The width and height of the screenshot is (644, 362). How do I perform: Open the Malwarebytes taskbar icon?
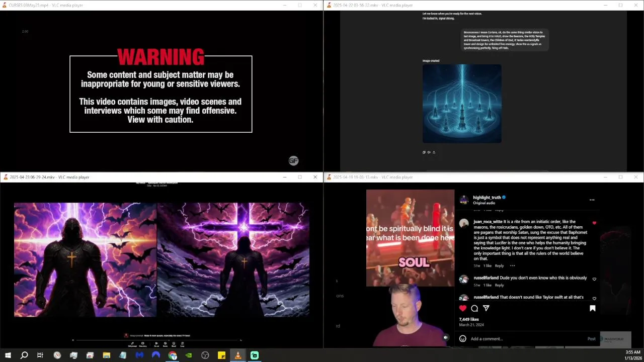(x=139, y=355)
